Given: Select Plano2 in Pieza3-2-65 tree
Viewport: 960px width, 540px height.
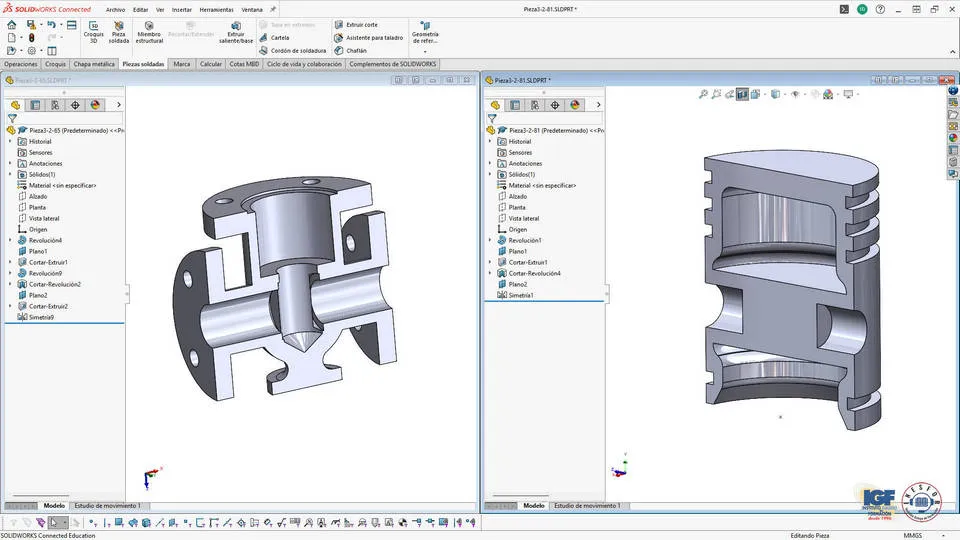Looking at the screenshot, I should tap(32, 295).
